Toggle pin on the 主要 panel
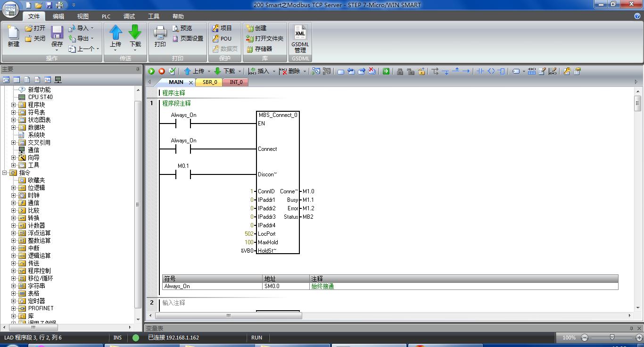This screenshot has height=347, width=644. pos(138,69)
